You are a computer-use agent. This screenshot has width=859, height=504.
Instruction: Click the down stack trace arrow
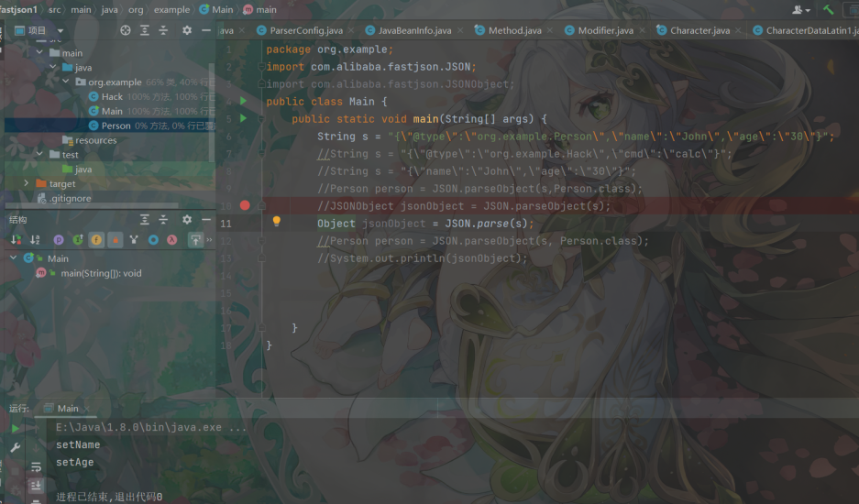(36, 447)
